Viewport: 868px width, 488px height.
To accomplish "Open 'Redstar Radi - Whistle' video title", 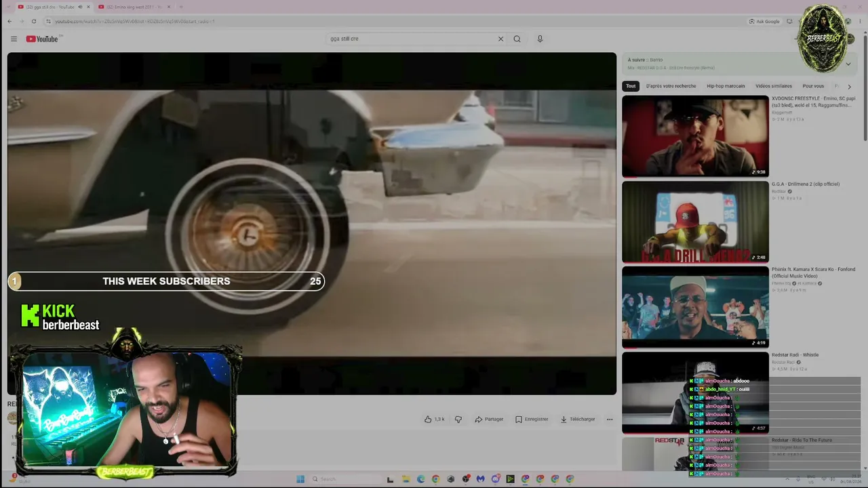I will (x=795, y=354).
